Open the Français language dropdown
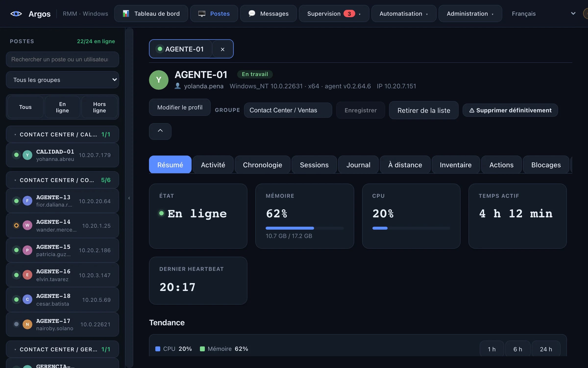The width and height of the screenshot is (588, 368). [543, 13]
